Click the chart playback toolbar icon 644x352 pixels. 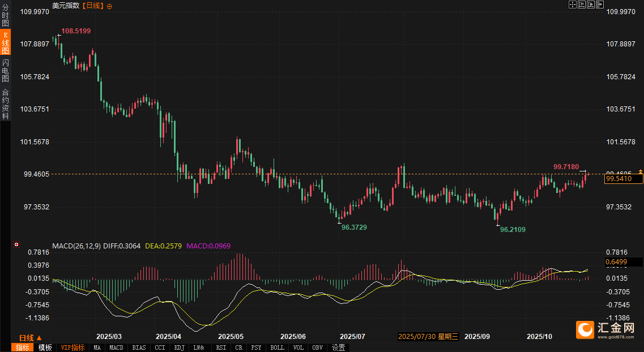click(590, 5)
